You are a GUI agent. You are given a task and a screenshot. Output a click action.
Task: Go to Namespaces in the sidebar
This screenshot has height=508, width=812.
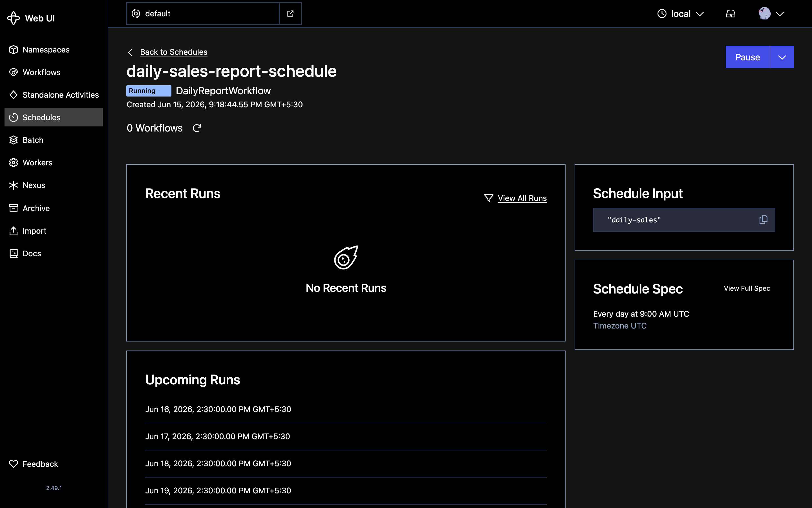(x=54, y=50)
